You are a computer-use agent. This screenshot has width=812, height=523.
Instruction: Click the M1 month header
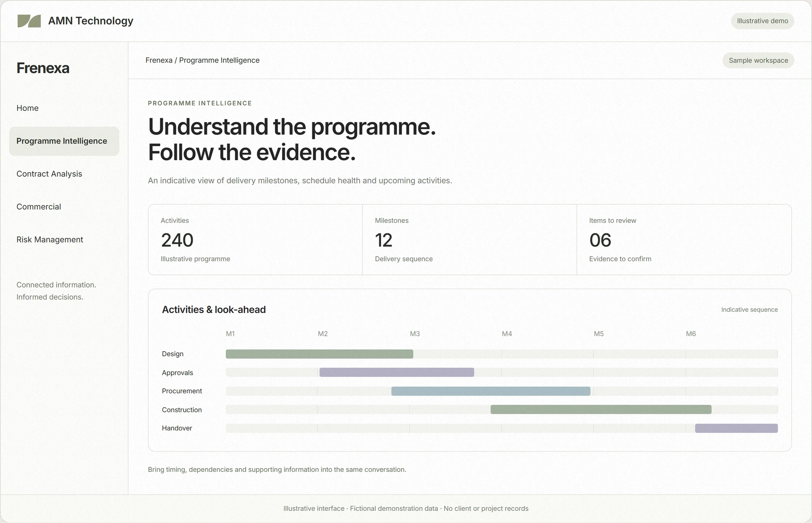click(230, 334)
